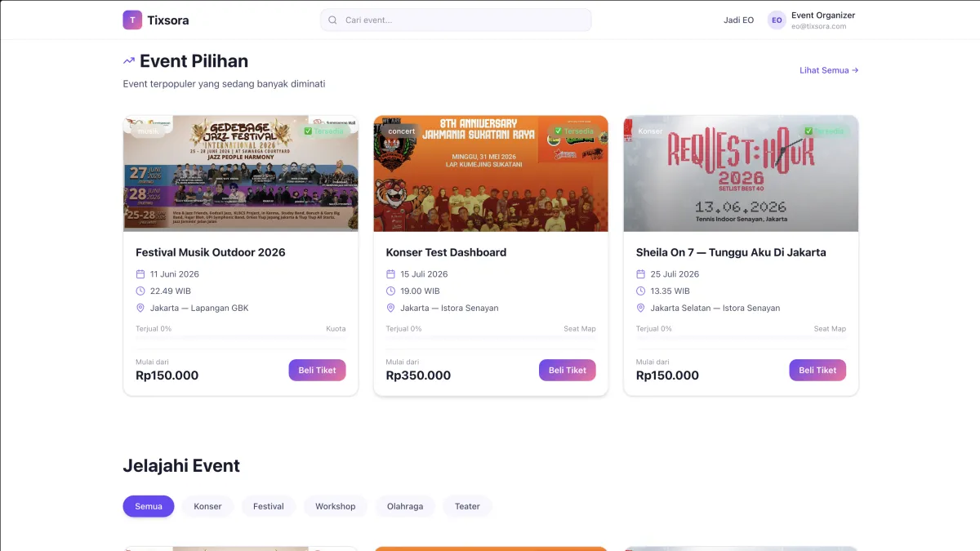Click the Konser tag on Request Hour poster
This screenshot has height=551, width=980.
pos(651,131)
